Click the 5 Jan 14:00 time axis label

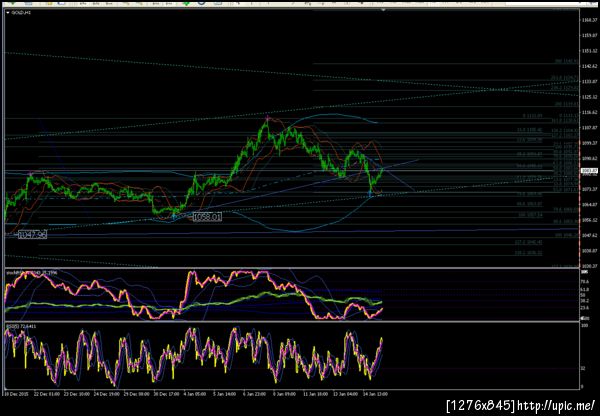[x=225, y=394]
